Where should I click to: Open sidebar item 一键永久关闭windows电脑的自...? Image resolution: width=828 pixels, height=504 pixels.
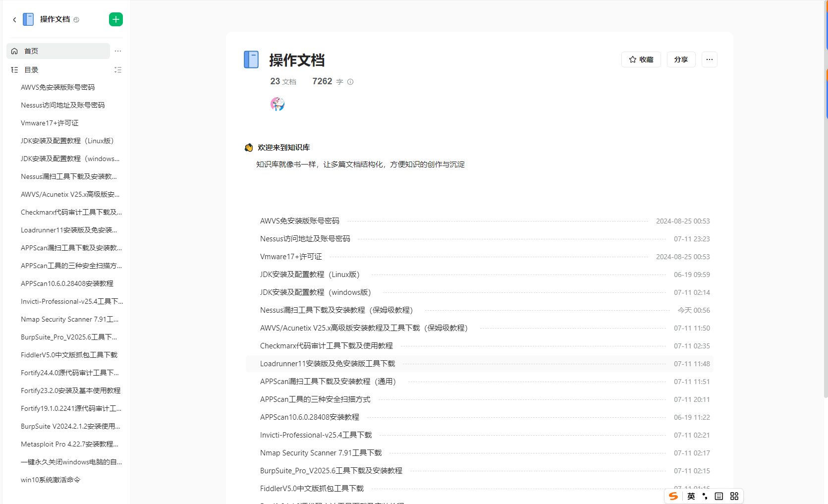pos(71,462)
